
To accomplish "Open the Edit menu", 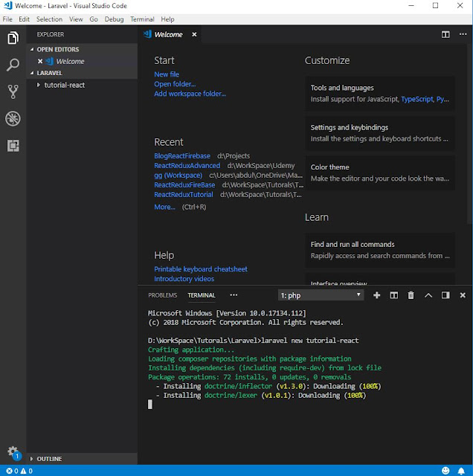I will (25, 19).
